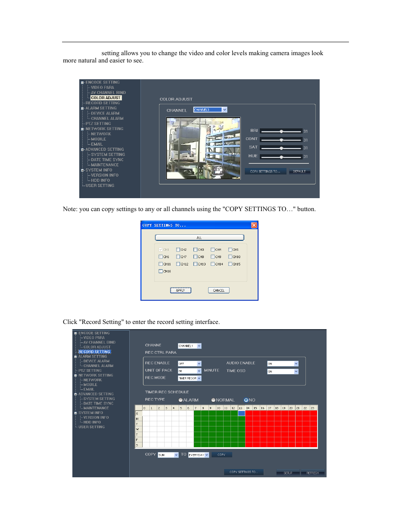Click the SAT saturation slider

coord(281,148)
